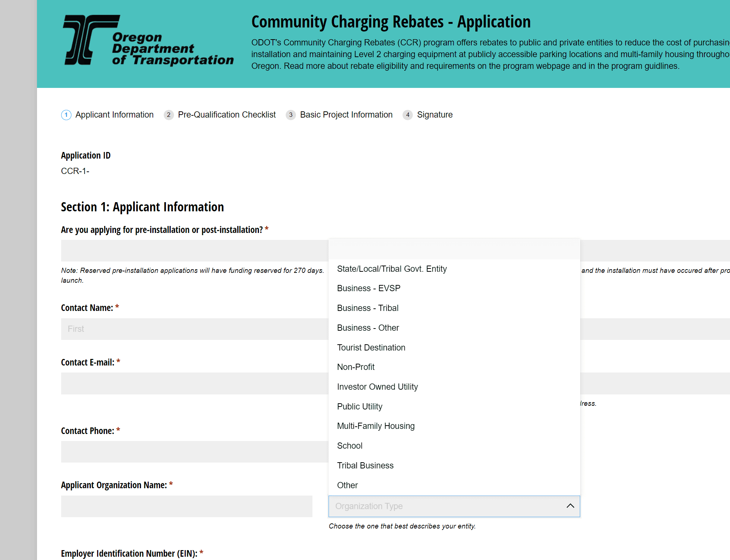Viewport: 730px width, 560px height.
Task: Select Public Utility option
Action: click(x=454, y=407)
